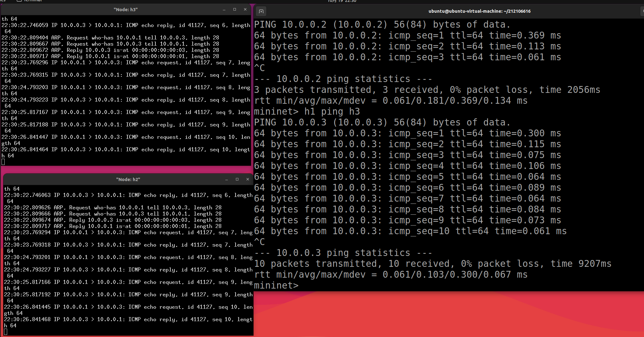This screenshot has height=337, width=644.
Task: Click the reply line with time=0.113 ms
Action: coord(407,46)
